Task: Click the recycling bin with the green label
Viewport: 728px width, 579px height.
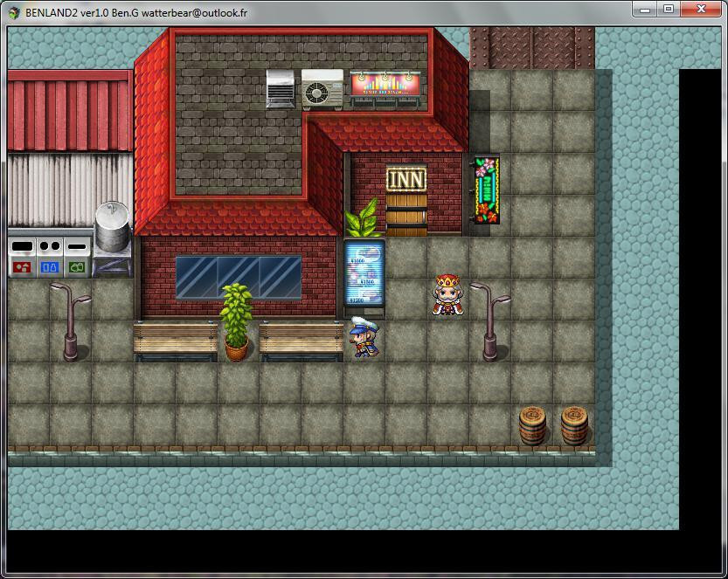Action: (x=78, y=257)
